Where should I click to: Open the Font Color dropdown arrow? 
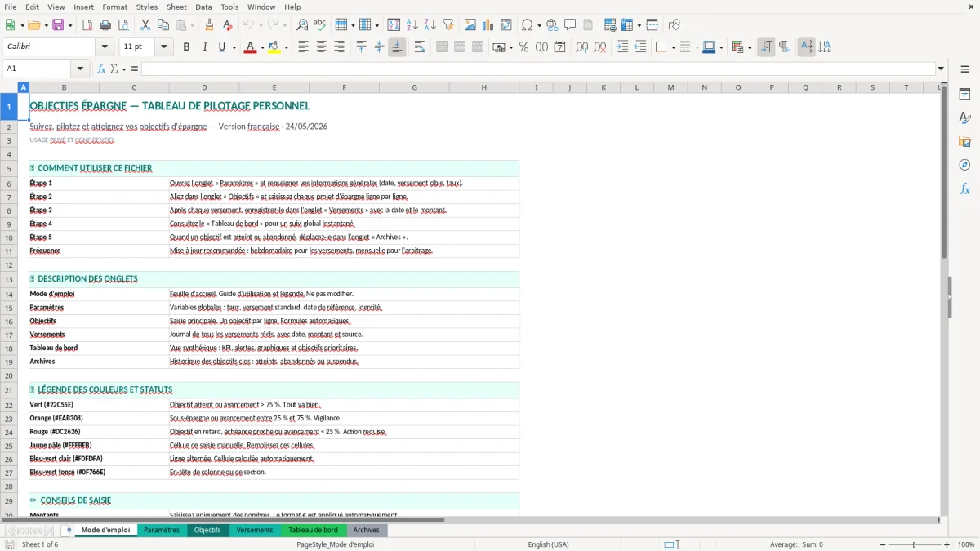[x=261, y=47]
